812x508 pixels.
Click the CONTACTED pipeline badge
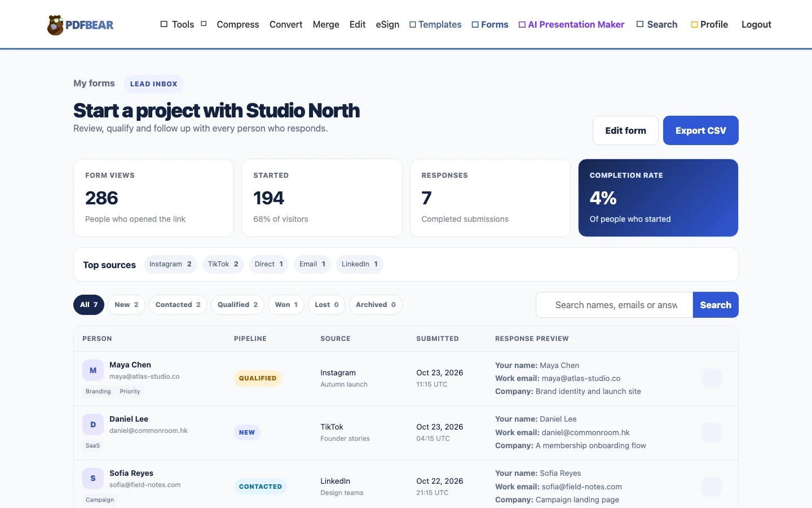point(261,487)
